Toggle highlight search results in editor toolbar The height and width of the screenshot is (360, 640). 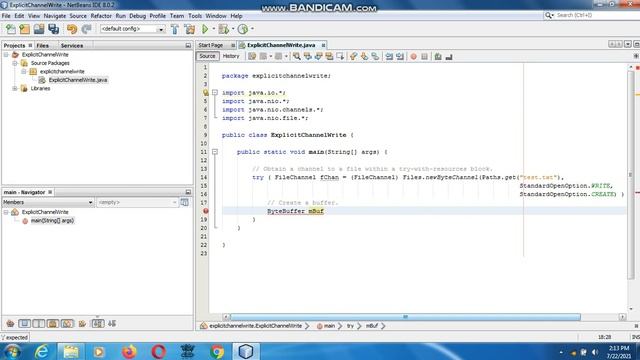point(329,56)
